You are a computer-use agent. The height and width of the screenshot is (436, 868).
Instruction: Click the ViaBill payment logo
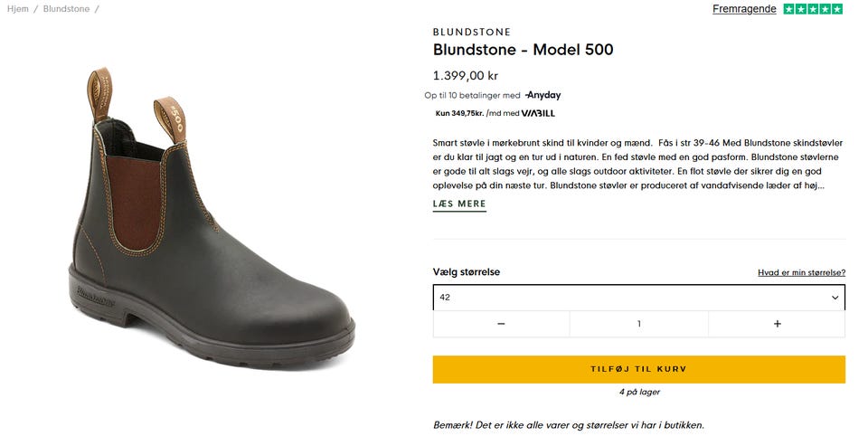pos(538,113)
